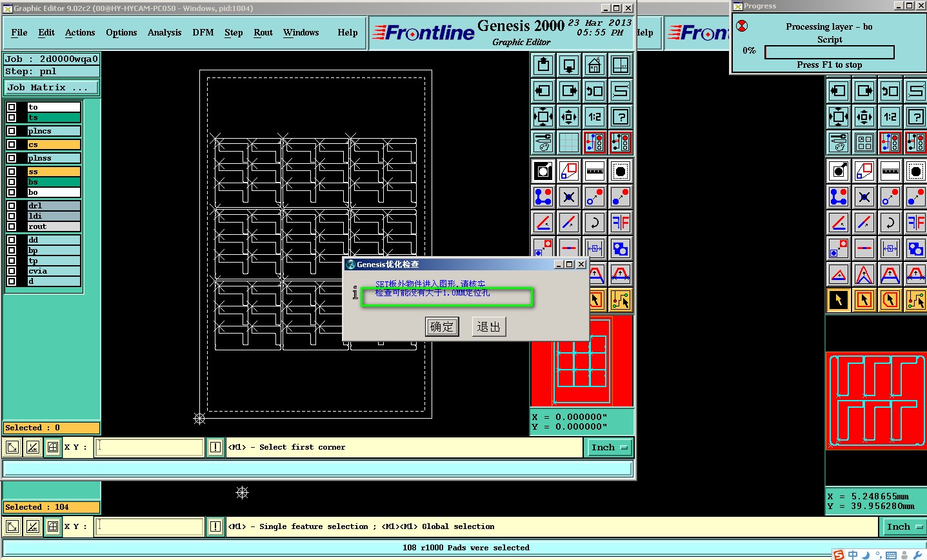Click the ruler icon in the back editor
Viewport: 927px width, 560px height.
[x=890, y=171]
